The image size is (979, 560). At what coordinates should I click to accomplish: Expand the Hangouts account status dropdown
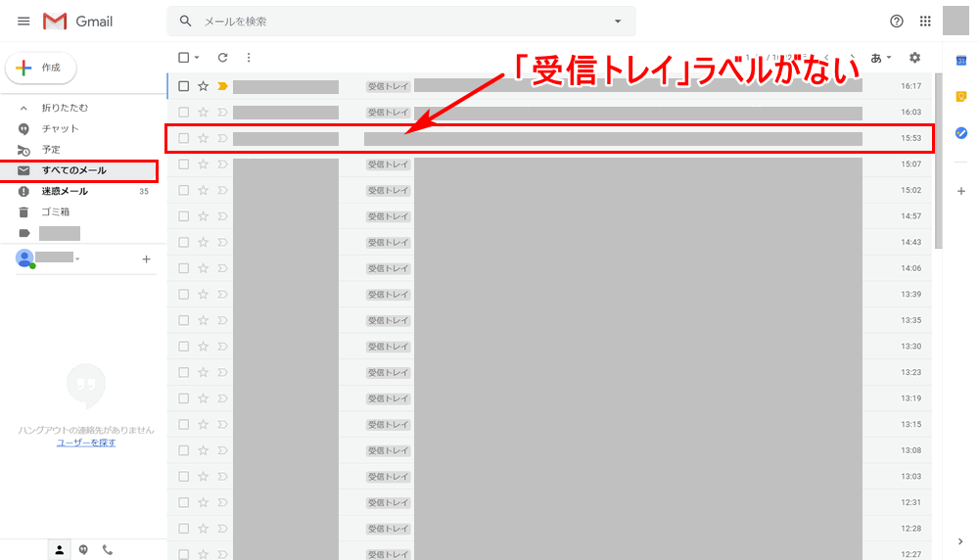click(x=77, y=258)
